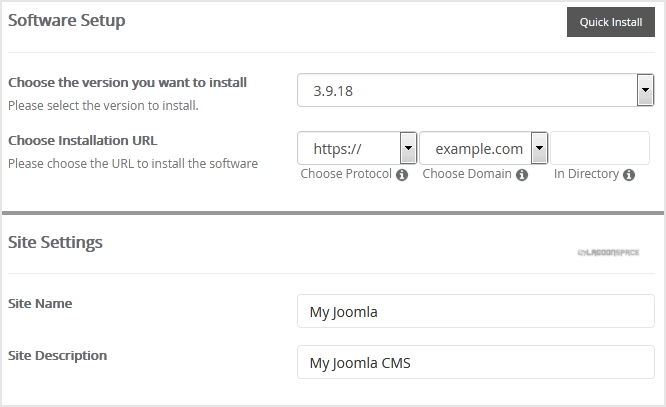Click the Choose Domain caption text
This screenshot has width=666, height=407.
(x=467, y=175)
